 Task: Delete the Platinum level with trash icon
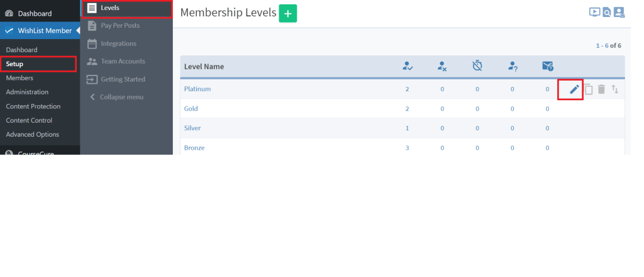[x=601, y=89]
